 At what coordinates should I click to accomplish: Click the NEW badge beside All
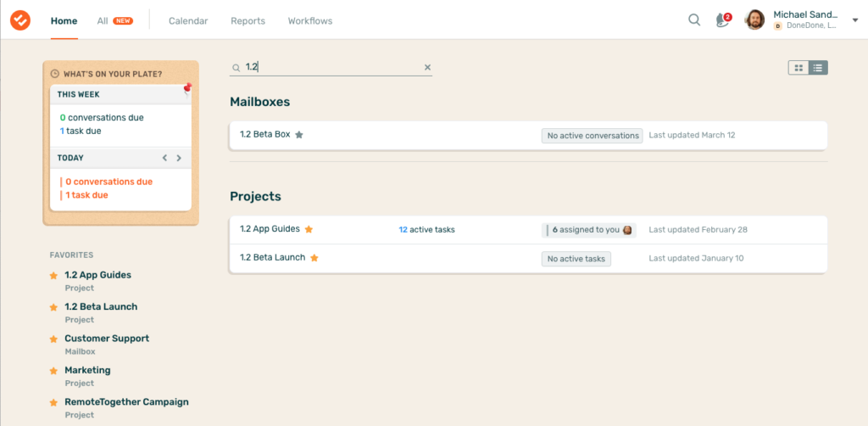(x=123, y=21)
